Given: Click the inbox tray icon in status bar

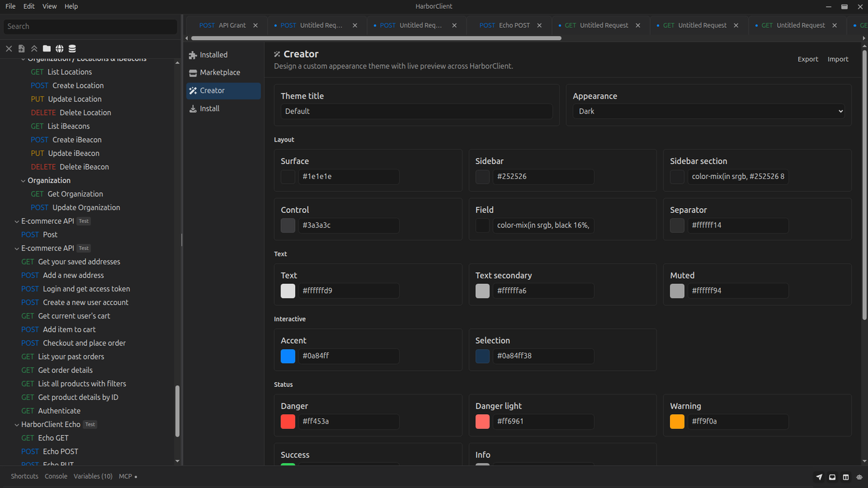Looking at the screenshot, I should (833, 477).
